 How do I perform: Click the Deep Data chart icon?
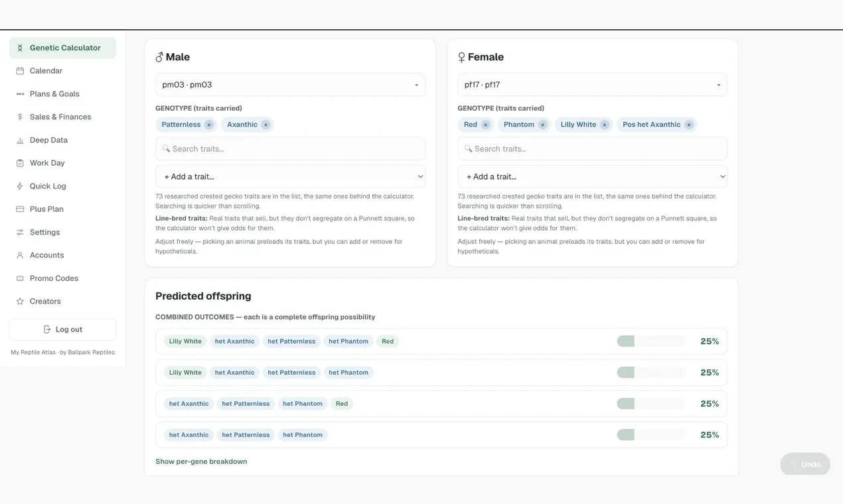pos(20,140)
